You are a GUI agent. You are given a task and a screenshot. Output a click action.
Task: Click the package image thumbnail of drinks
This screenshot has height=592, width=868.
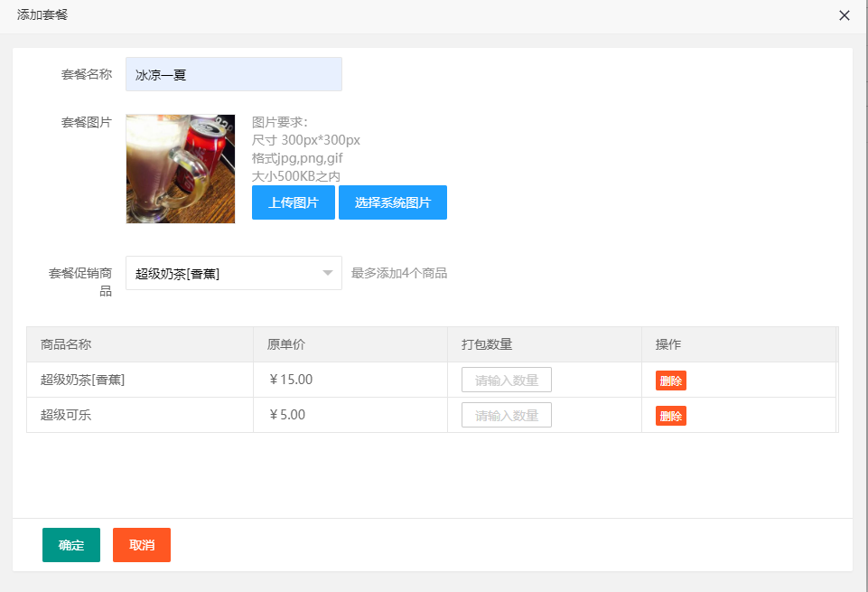[181, 169]
